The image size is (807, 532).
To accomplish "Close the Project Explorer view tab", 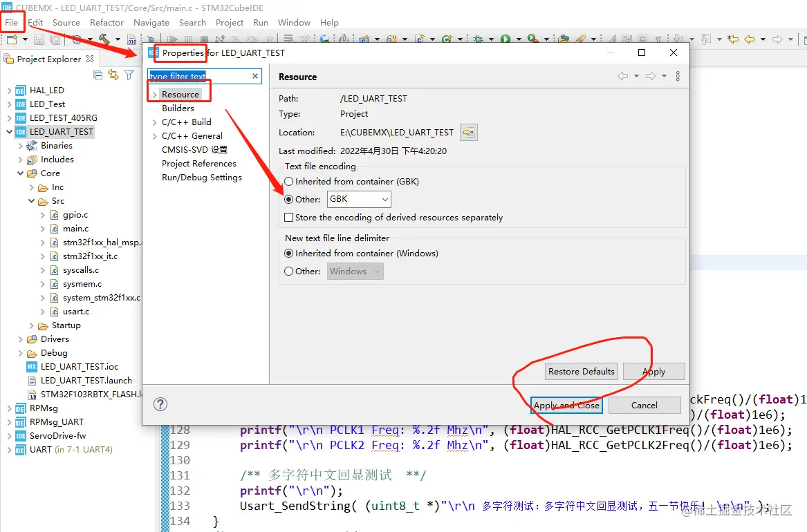I will 90,59.
